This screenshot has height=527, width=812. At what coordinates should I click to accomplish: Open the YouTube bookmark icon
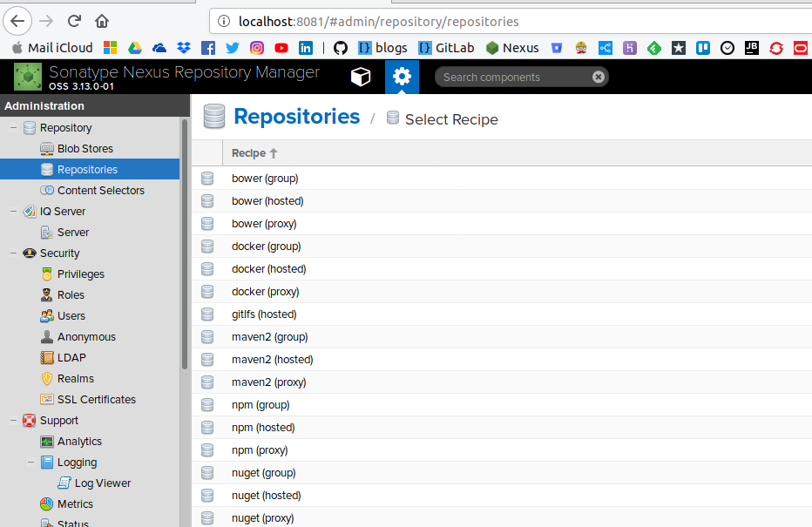tap(281, 48)
